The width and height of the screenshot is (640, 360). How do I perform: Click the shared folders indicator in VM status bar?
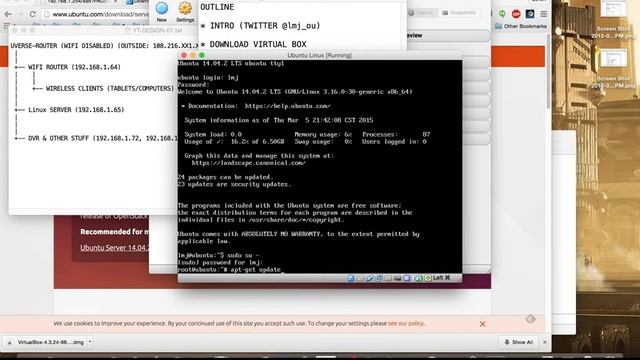388,278
